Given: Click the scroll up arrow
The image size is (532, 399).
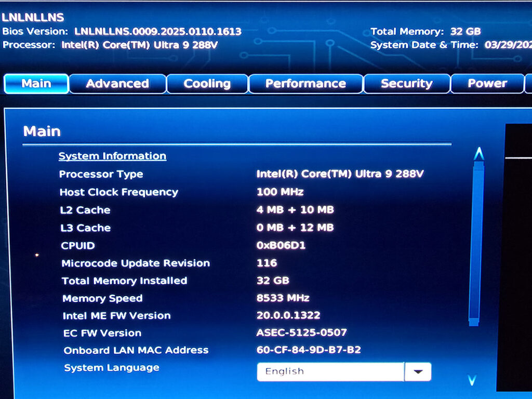Looking at the screenshot, I should tap(478, 154).
